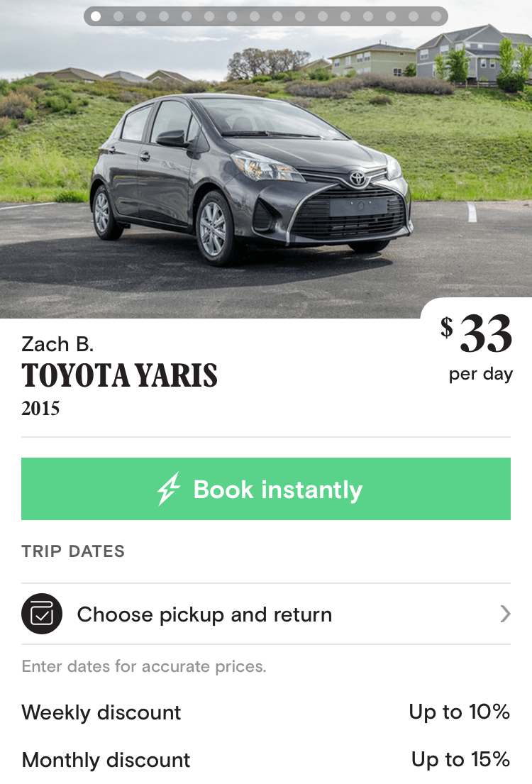Select the Weekly discount row
The image size is (532, 784).
266,712
